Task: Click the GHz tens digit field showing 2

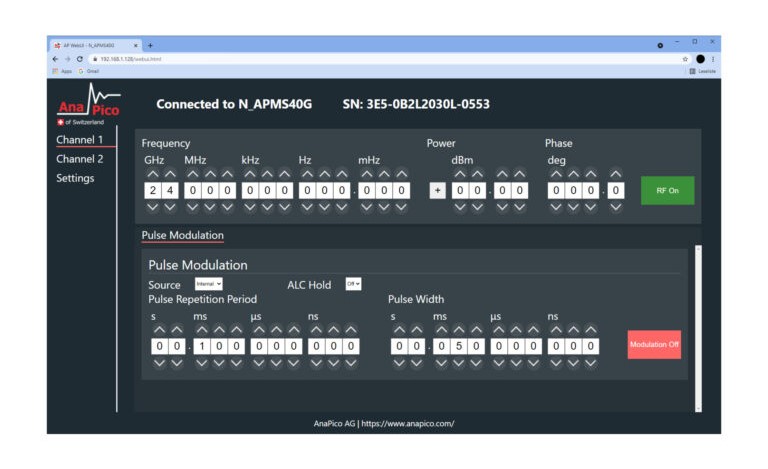Action: [x=153, y=190]
